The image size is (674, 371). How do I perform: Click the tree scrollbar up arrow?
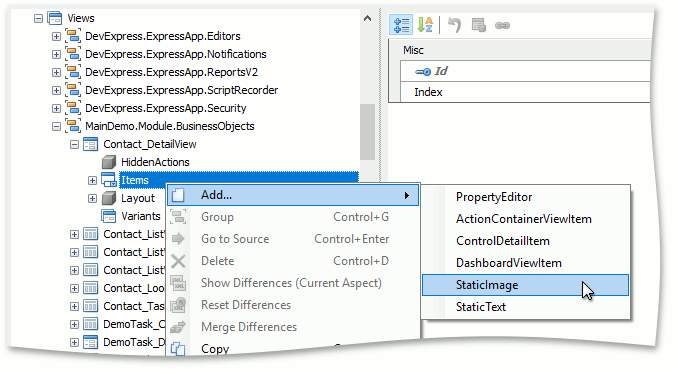(x=368, y=18)
